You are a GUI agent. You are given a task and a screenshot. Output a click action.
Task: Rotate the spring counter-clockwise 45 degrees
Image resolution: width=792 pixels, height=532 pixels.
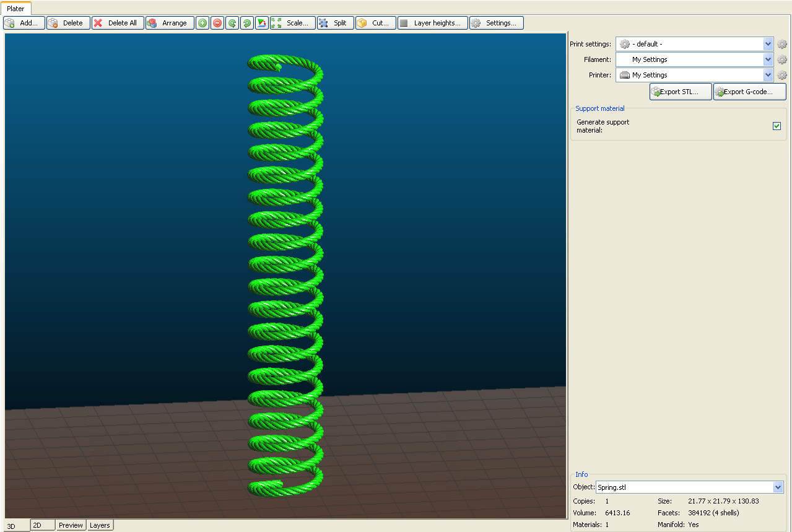[x=232, y=23]
